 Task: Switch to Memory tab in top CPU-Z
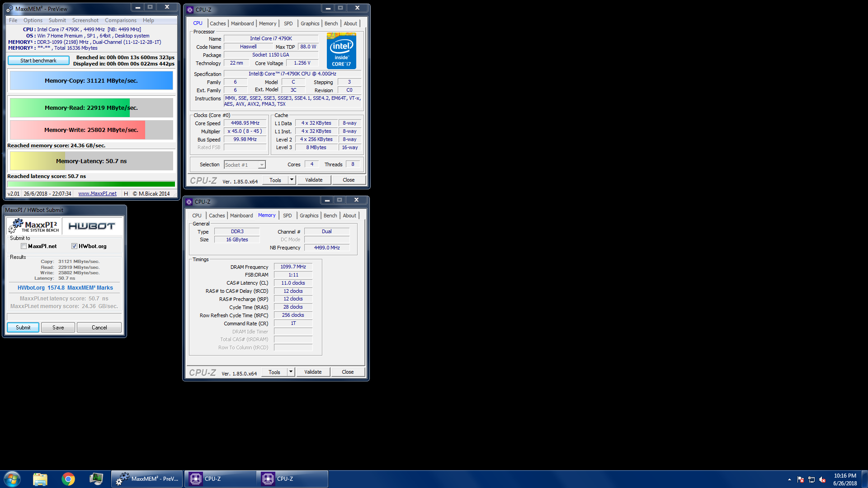[268, 23]
